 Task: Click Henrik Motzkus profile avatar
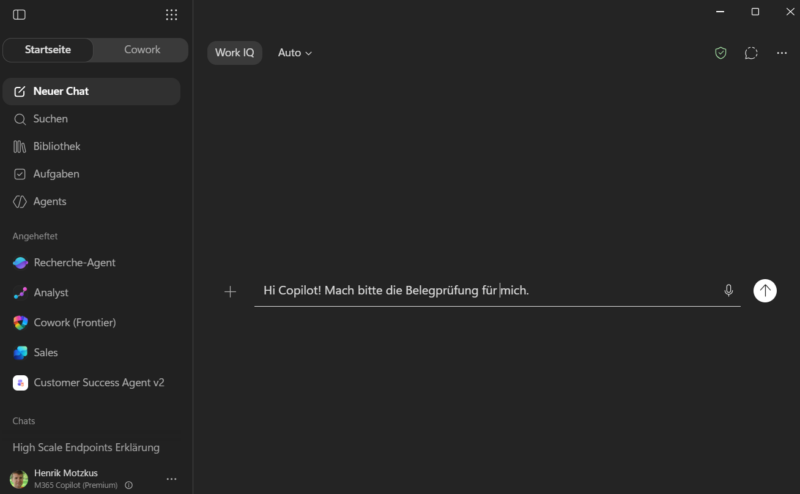click(19, 479)
